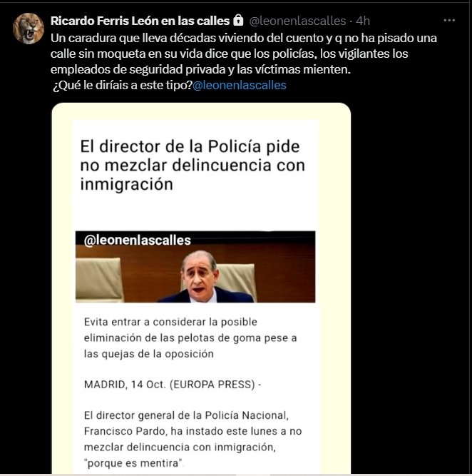The width and height of the screenshot is (472, 476).
Task: Click the tweet text 'empleados de seguridad privada'
Action: pyautogui.click(x=138, y=69)
